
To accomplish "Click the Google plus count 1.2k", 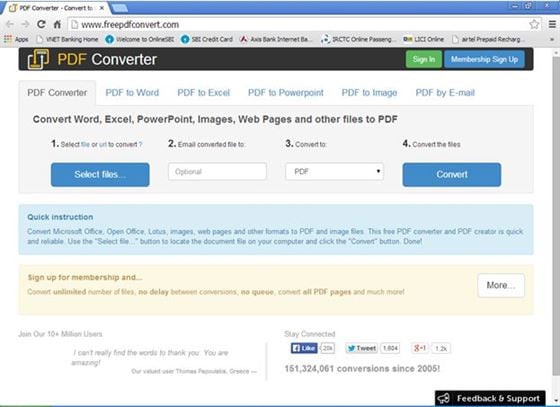I will 441,348.
